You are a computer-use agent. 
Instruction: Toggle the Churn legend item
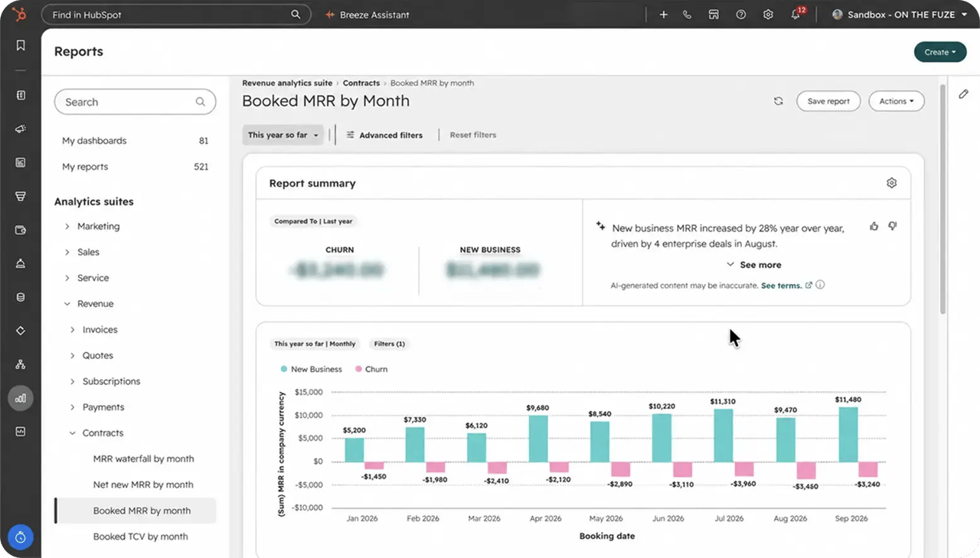pos(371,369)
